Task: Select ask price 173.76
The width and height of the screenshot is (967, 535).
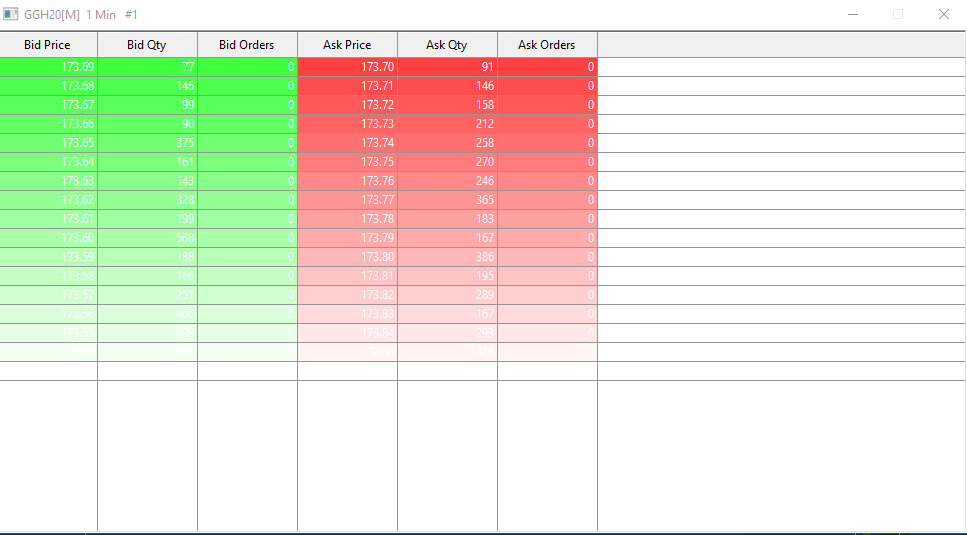Action: (x=347, y=181)
